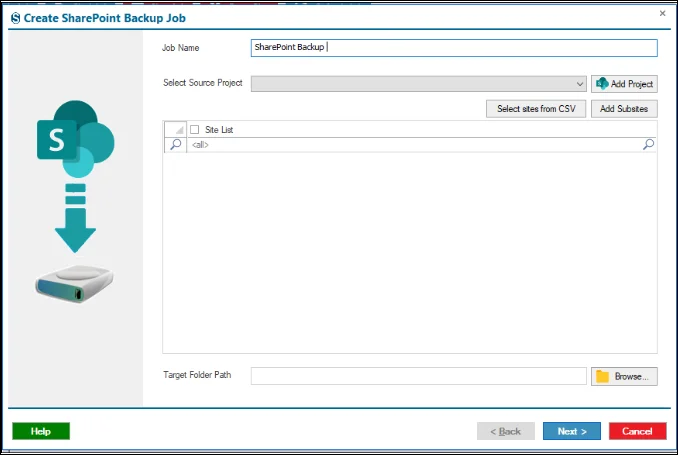Check the Site List select-all checkbox
This screenshot has width=678, height=455.
195,130
